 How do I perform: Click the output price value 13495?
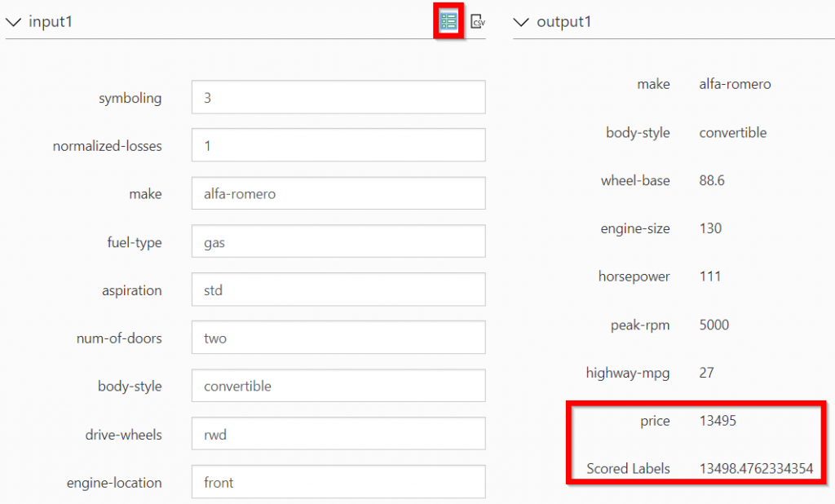point(718,420)
